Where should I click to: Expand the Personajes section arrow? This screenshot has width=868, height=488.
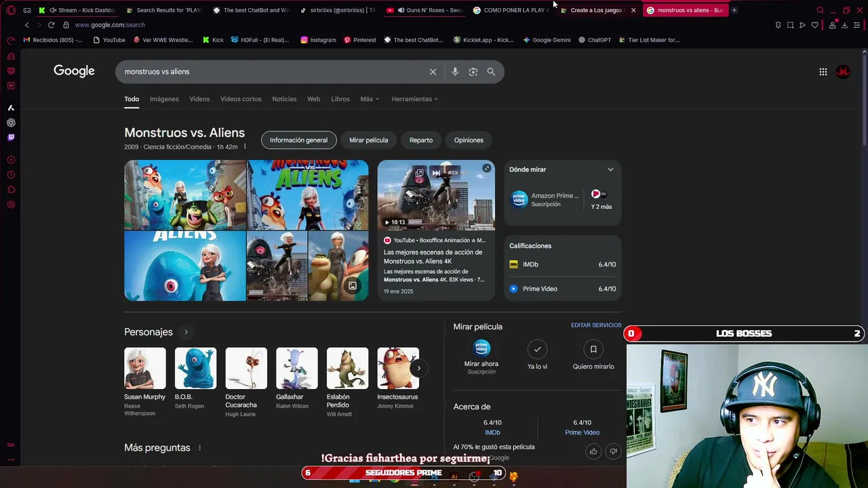pyautogui.click(x=186, y=332)
